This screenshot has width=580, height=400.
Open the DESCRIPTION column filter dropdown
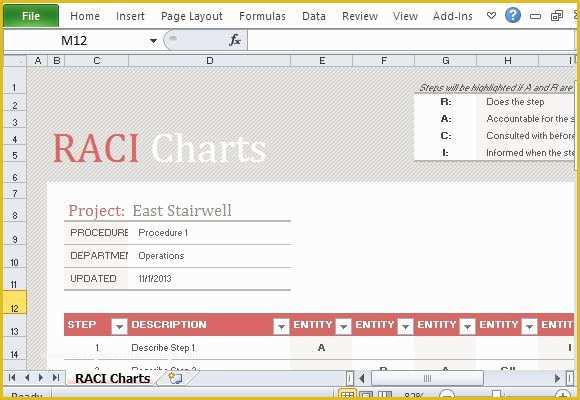pyautogui.click(x=281, y=326)
